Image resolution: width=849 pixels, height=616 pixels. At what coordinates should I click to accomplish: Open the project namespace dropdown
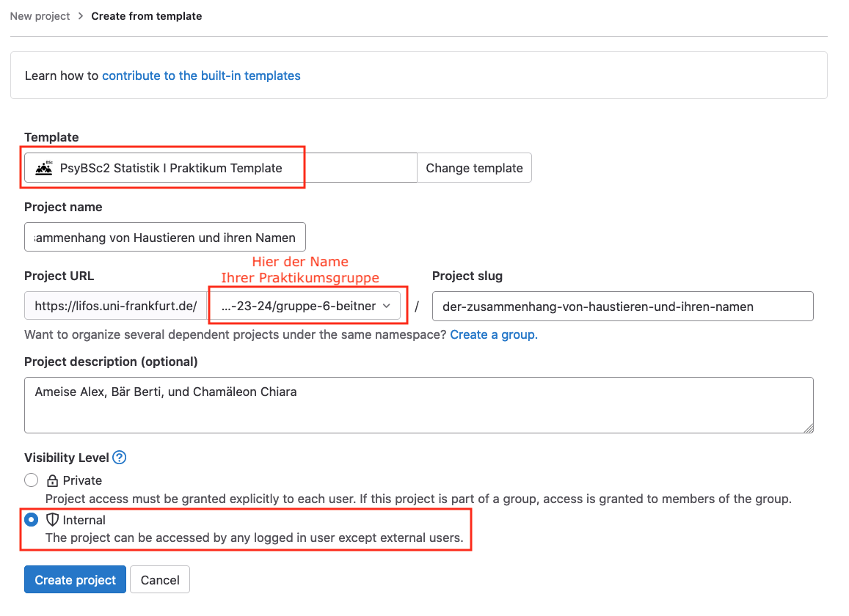(x=306, y=307)
